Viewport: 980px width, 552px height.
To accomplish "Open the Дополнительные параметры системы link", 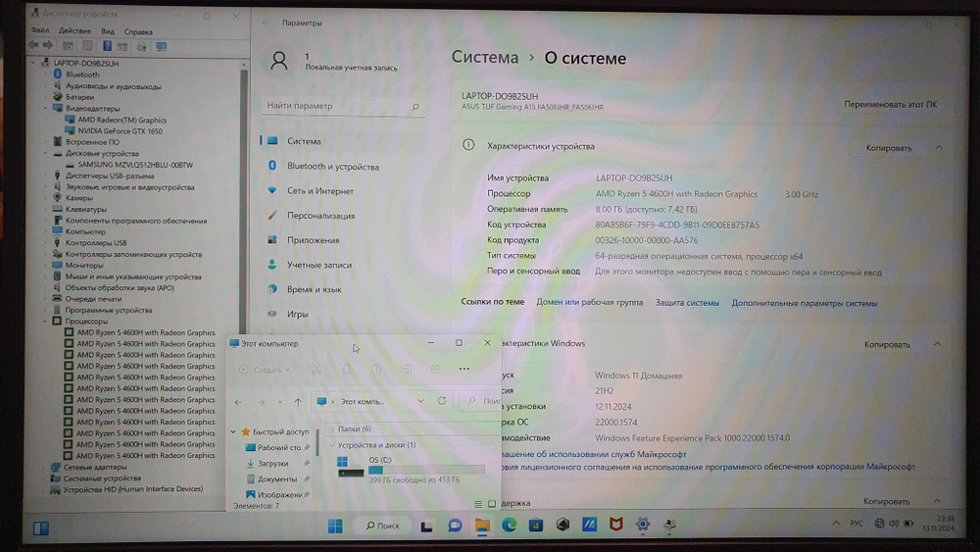I will pyautogui.click(x=805, y=303).
